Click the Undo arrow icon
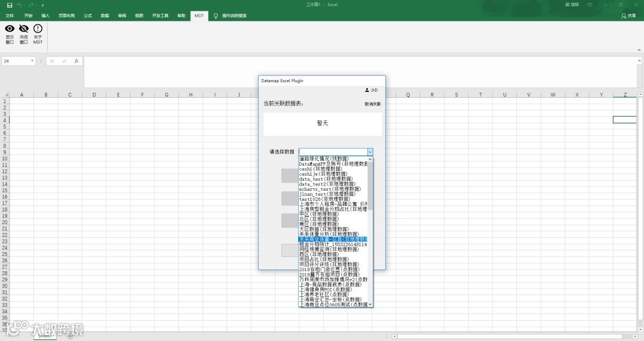 19,5
